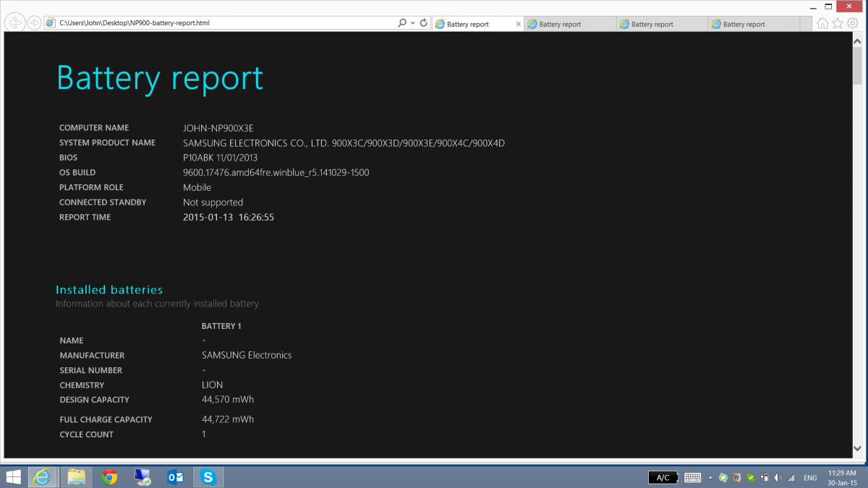The height and width of the screenshot is (488, 868).
Task: Open a new blank tab
Action: tap(807, 24)
